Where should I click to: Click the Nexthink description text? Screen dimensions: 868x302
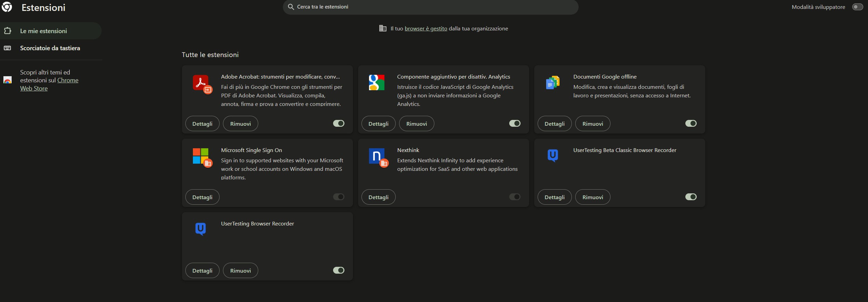point(457,165)
